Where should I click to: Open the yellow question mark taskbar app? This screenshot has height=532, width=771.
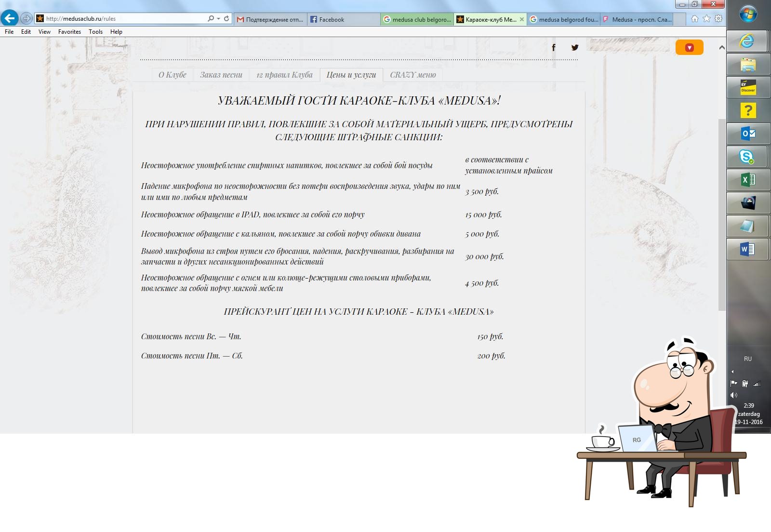pos(747,110)
